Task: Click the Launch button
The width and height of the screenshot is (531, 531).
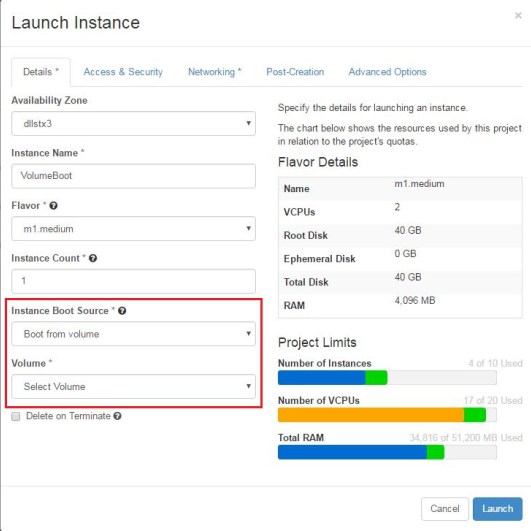Action: click(x=497, y=509)
